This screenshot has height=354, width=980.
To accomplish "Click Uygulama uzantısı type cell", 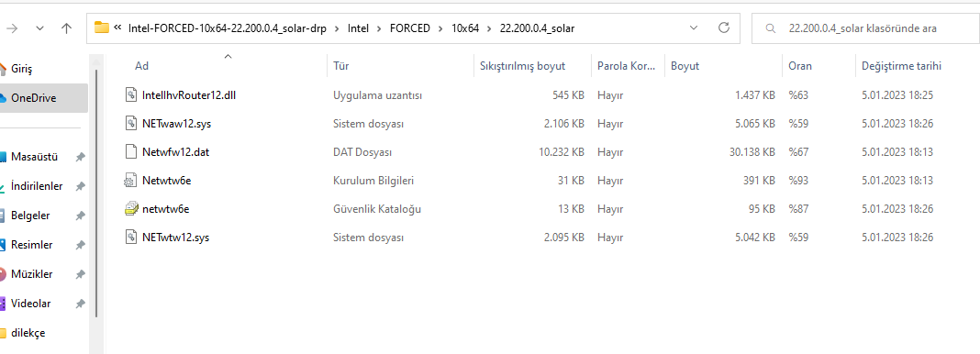I will click(377, 95).
